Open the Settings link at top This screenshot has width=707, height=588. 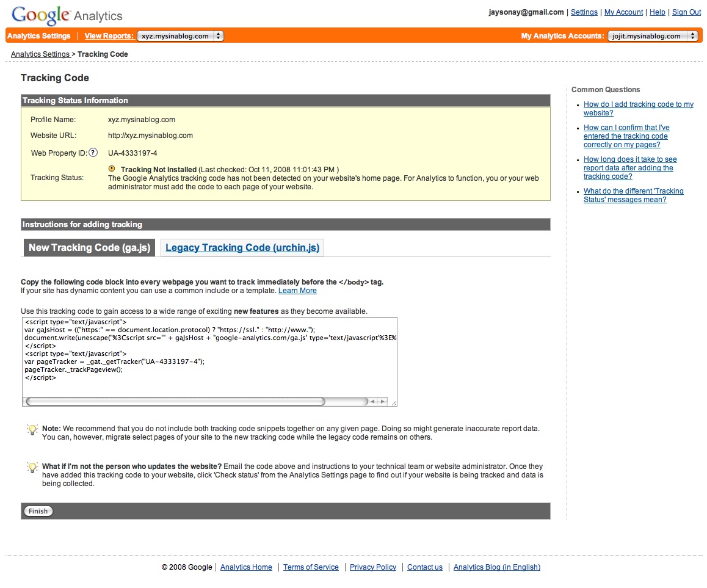(584, 12)
